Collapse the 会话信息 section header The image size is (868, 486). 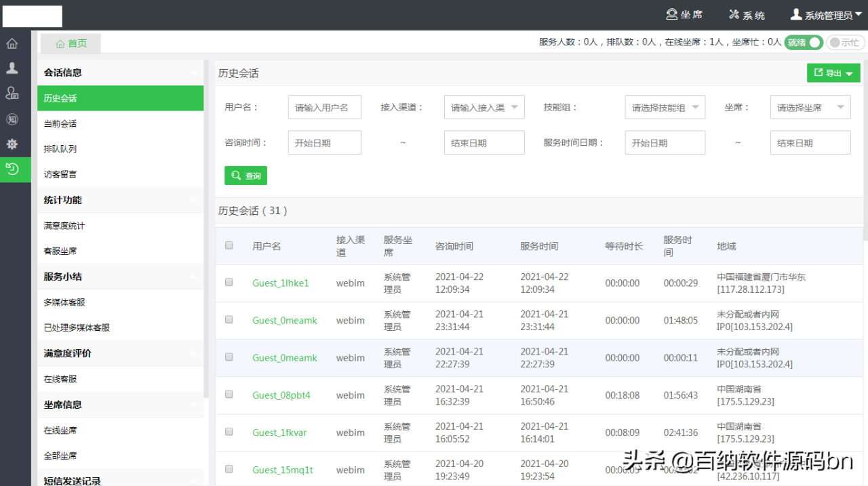(121, 73)
